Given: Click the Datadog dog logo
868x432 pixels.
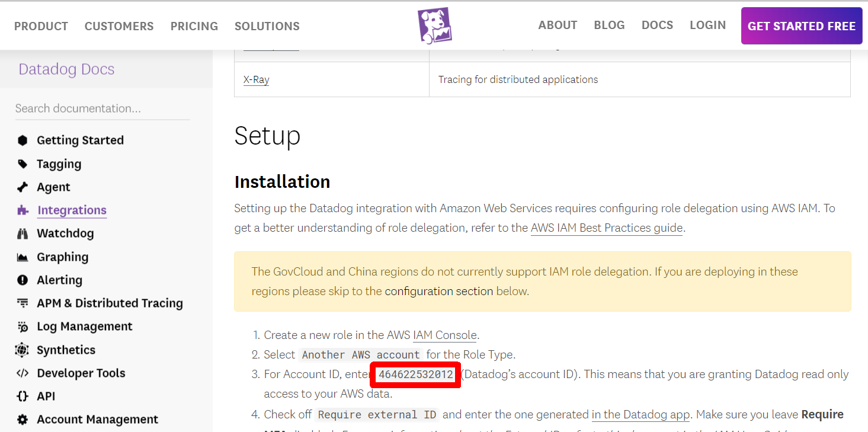Looking at the screenshot, I should [434, 25].
